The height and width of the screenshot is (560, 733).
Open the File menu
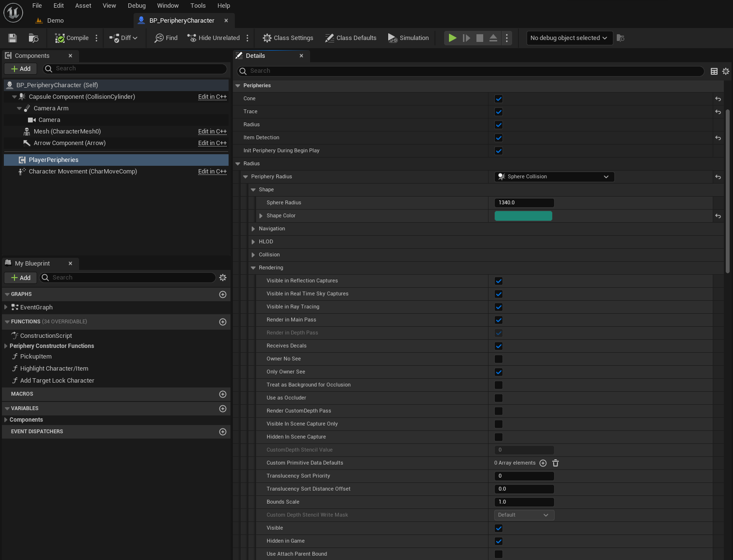37,6
